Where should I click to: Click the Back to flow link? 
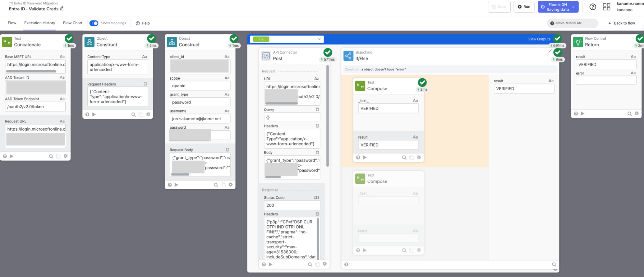621,23
